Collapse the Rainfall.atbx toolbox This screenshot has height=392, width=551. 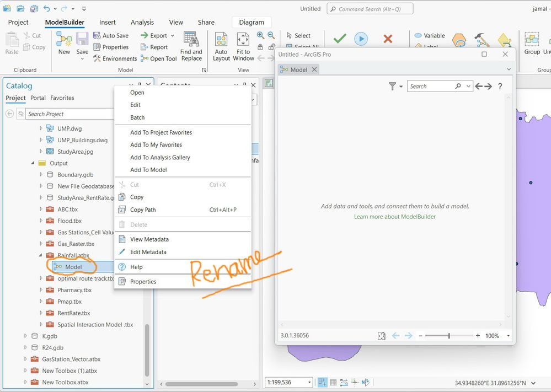click(40, 255)
